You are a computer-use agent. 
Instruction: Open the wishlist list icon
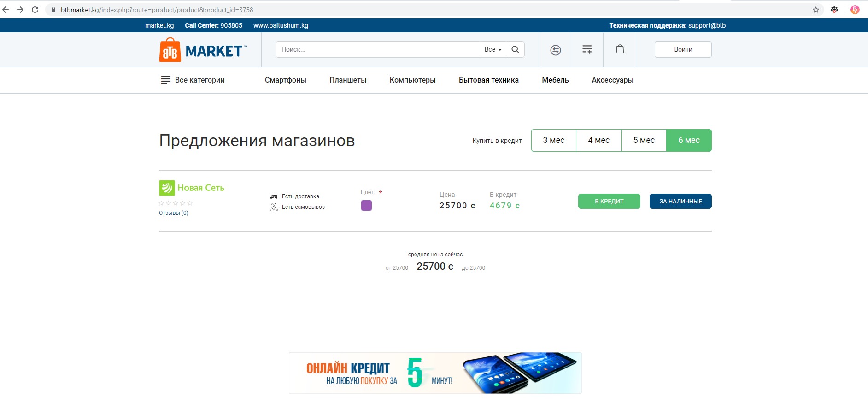[587, 49]
